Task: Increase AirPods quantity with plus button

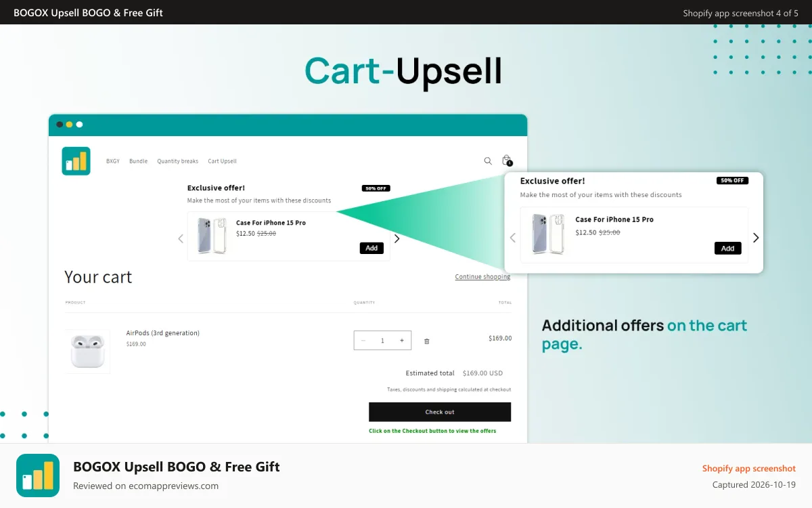Action: [x=402, y=341]
